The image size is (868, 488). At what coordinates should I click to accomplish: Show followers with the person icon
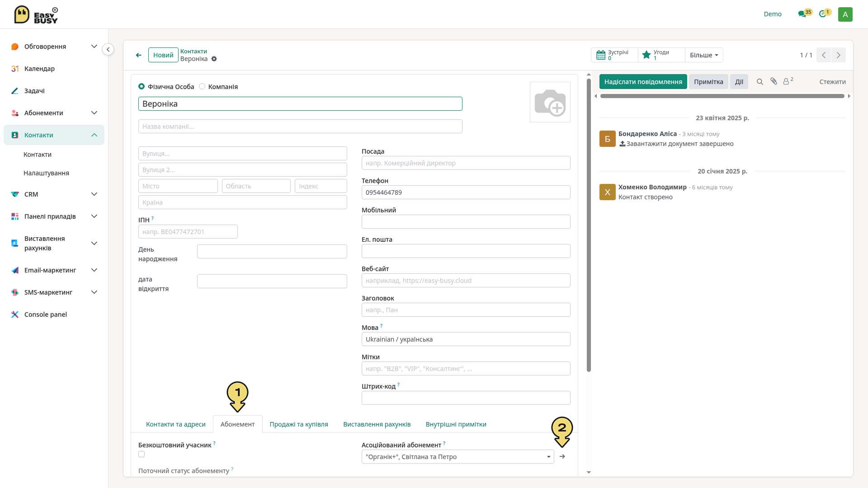788,81
